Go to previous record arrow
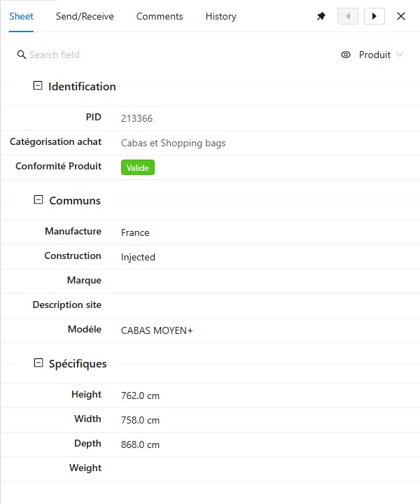420x504 pixels. click(x=348, y=16)
